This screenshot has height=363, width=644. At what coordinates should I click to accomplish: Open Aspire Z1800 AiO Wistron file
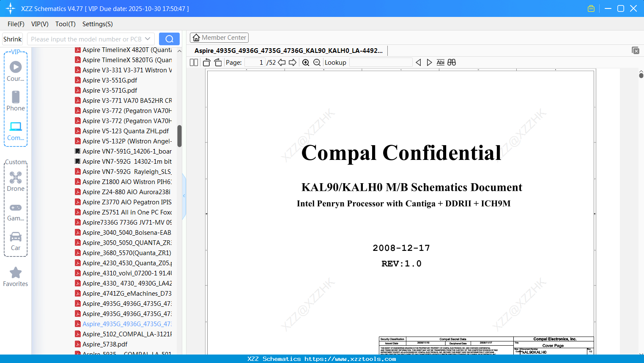pyautogui.click(x=123, y=182)
